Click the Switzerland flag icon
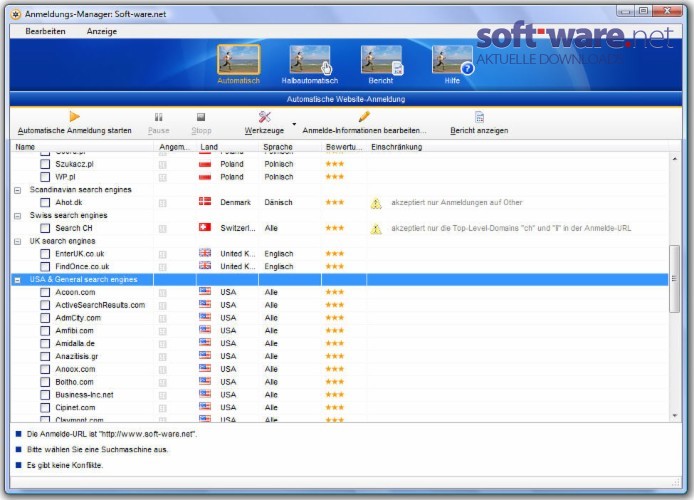The width and height of the screenshot is (694, 500). (x=205, y=227)
